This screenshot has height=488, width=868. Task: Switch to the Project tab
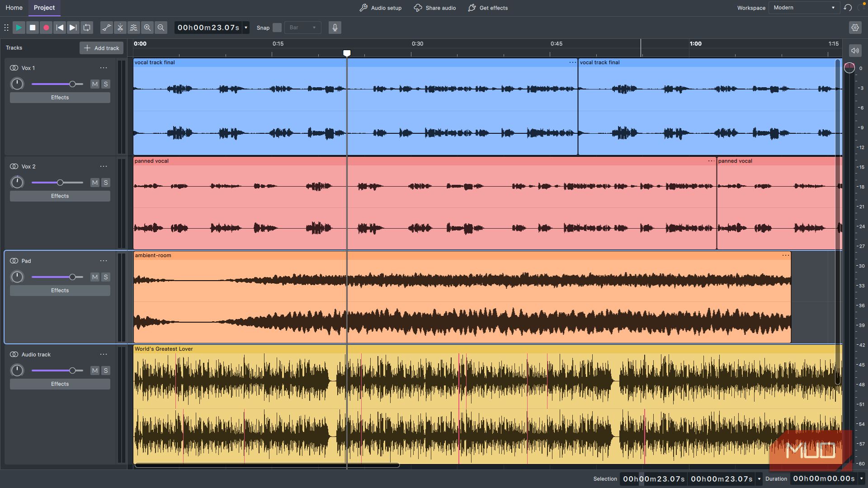pos(44,8)
